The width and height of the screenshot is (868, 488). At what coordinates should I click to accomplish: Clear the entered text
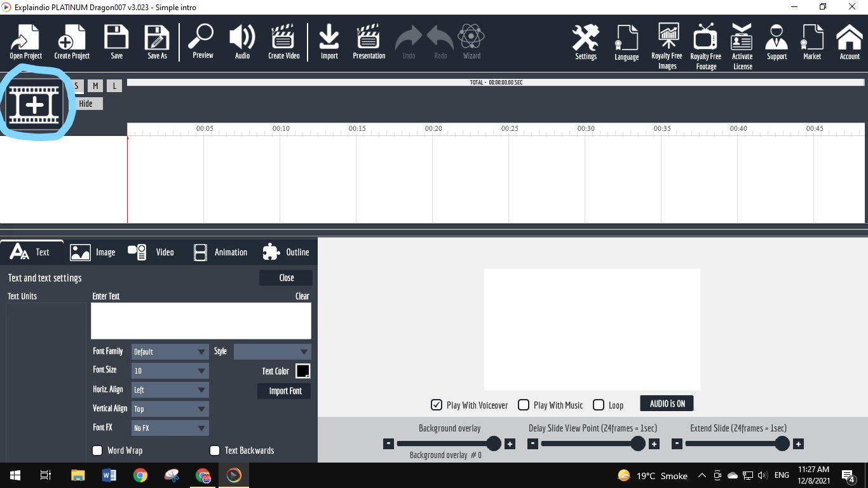click(302, 296)
